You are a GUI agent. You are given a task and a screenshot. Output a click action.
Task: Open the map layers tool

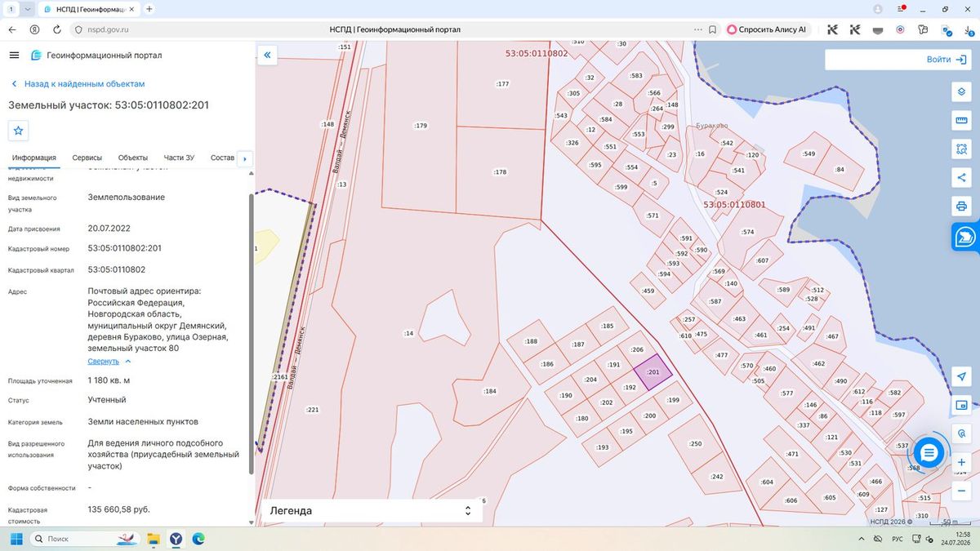[x=961, y=91]
